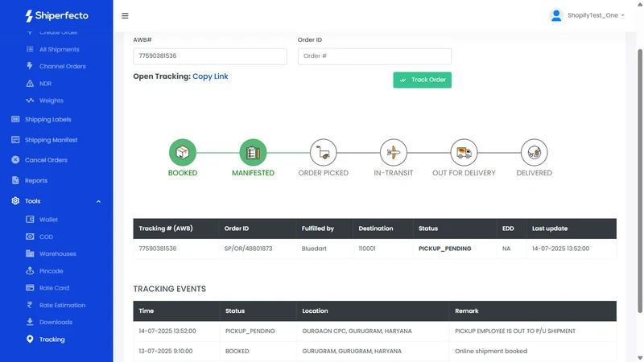Click the IN-TRANSIT airplane icon
Screen dimensions: 644x362
(x=394, y=152)
